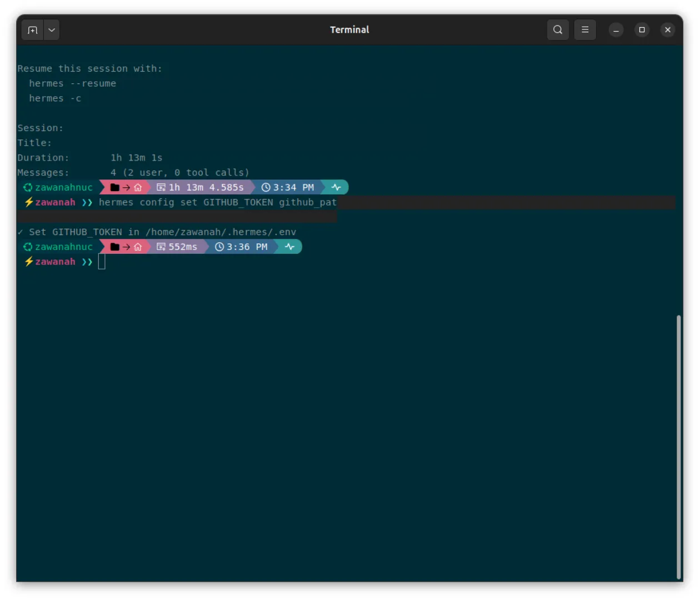Click the Terminal title text
Screen dimensions: 700x600
point(349,30)
